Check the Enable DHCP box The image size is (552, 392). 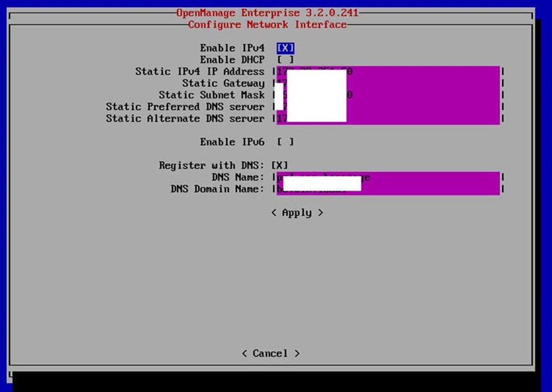point(285,60)
